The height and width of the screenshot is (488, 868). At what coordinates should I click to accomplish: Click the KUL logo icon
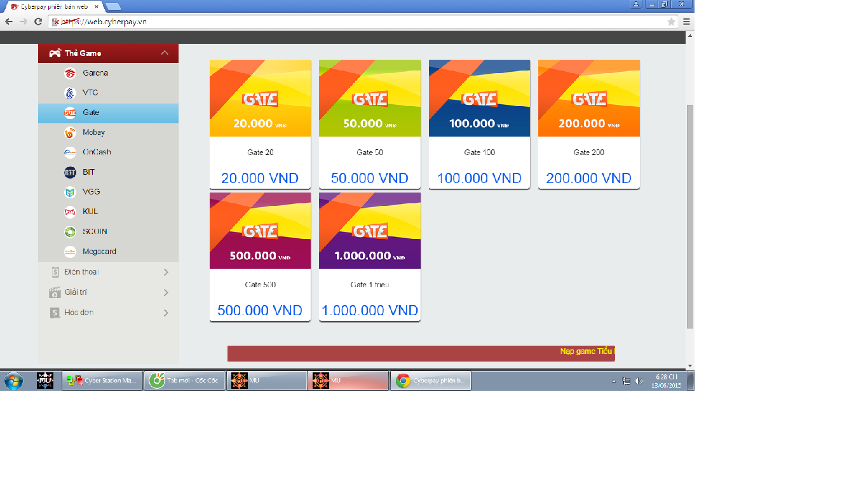click(70, 212)
